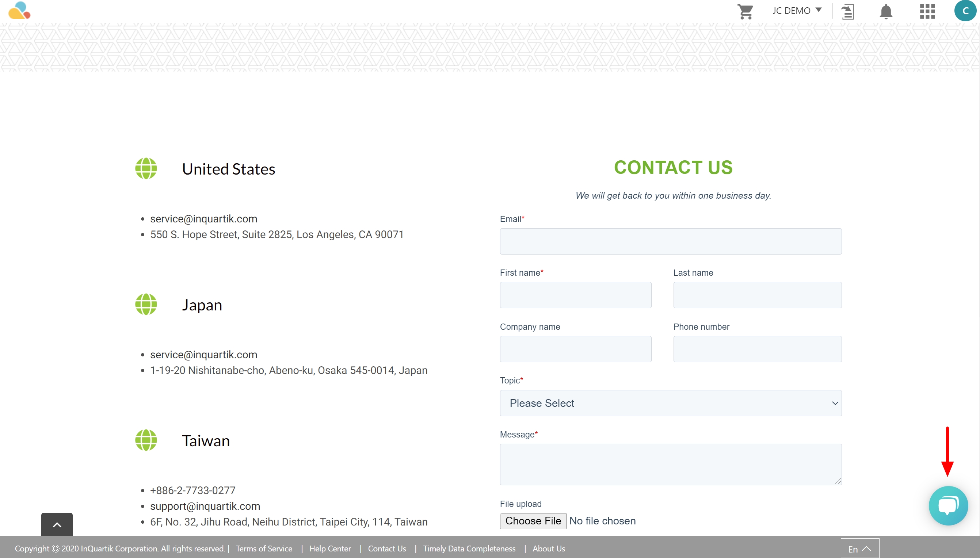The image size is (980, 558).
Task: Click the CONTACT US heading
Action: point(673,168)
